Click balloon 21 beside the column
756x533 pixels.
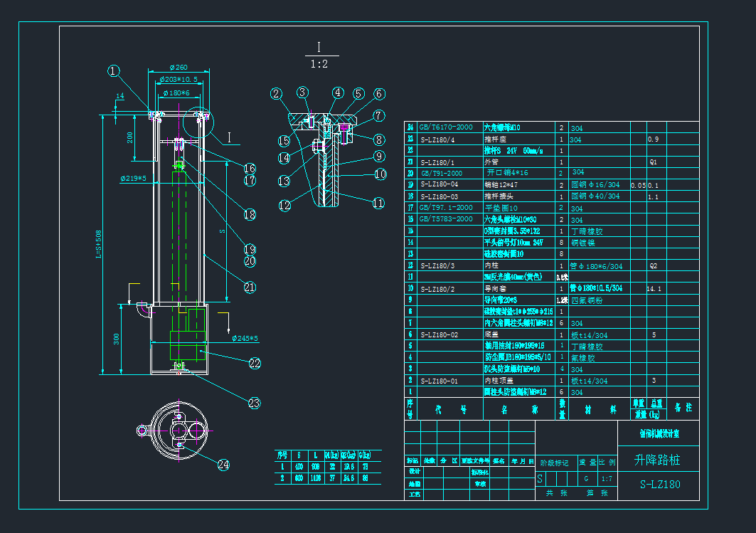click(x=250, y=287)
